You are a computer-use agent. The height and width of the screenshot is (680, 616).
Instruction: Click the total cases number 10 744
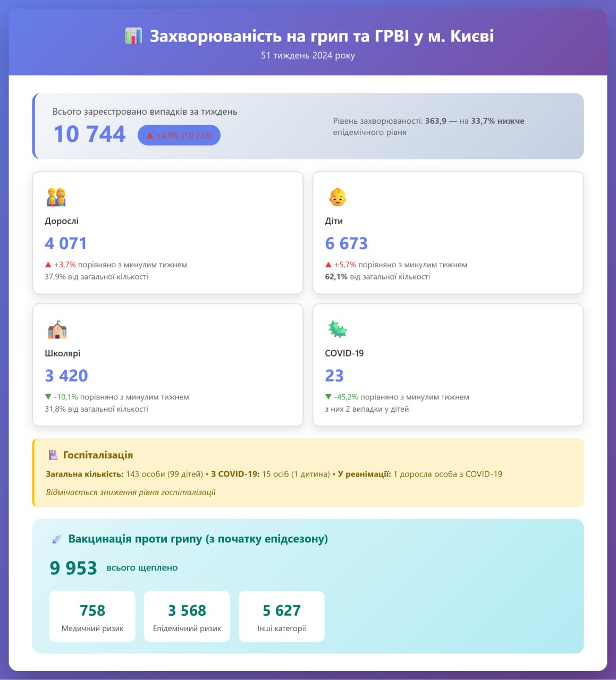90,134
